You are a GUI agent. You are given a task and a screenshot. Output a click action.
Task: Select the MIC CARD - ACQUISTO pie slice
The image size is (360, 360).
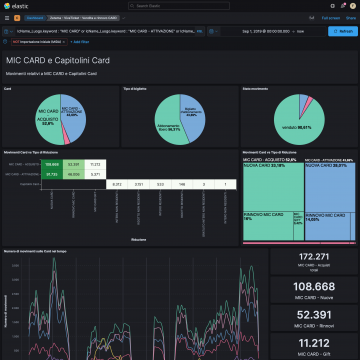(48, 120)
